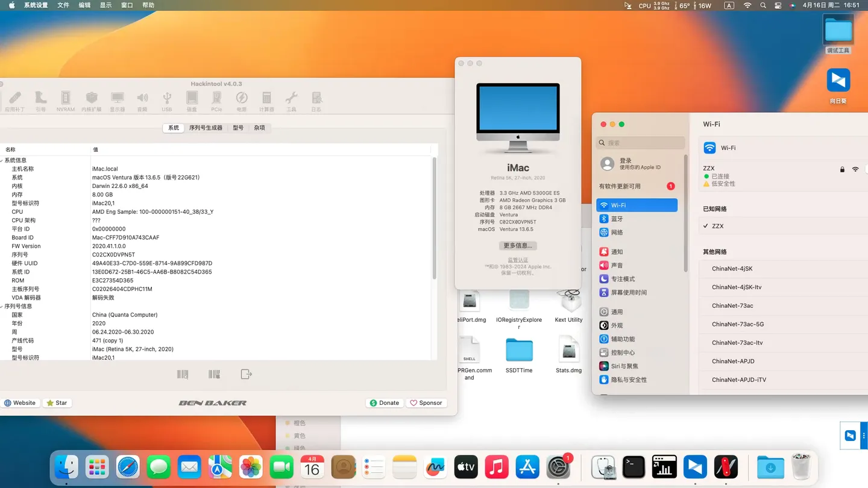
Task: Open the 窗口 menu in menu bar
Action: (127, 5)
